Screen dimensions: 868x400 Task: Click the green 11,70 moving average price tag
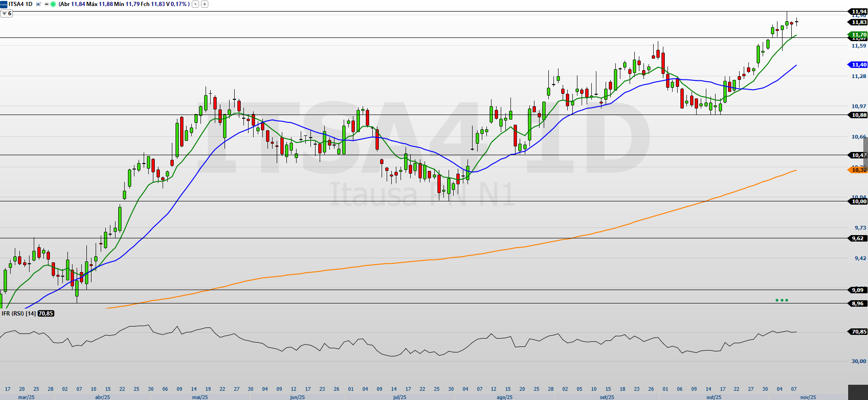(858, 35)
